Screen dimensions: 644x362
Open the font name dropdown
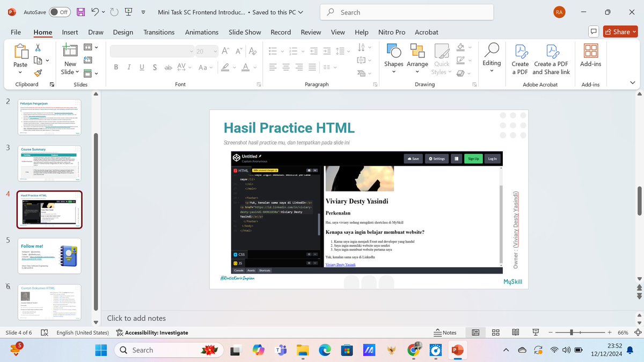click(x=192, y=51)
